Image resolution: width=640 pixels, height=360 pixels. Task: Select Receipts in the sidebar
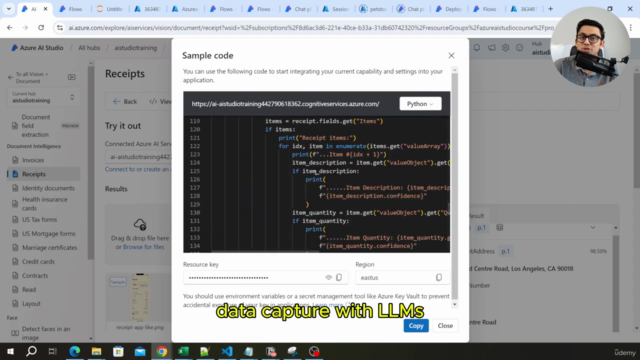43,174
